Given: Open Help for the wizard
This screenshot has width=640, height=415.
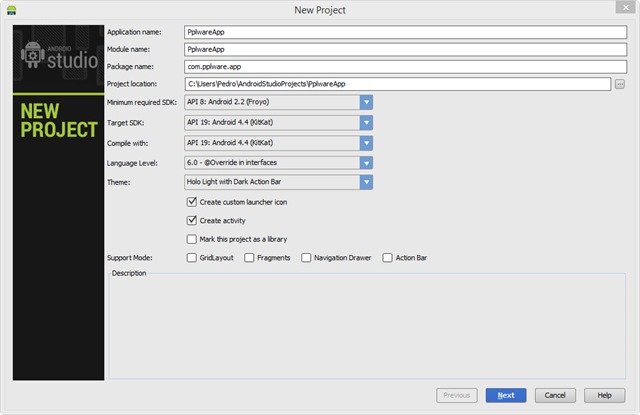Looking at the screenshot, I should 604,395.
